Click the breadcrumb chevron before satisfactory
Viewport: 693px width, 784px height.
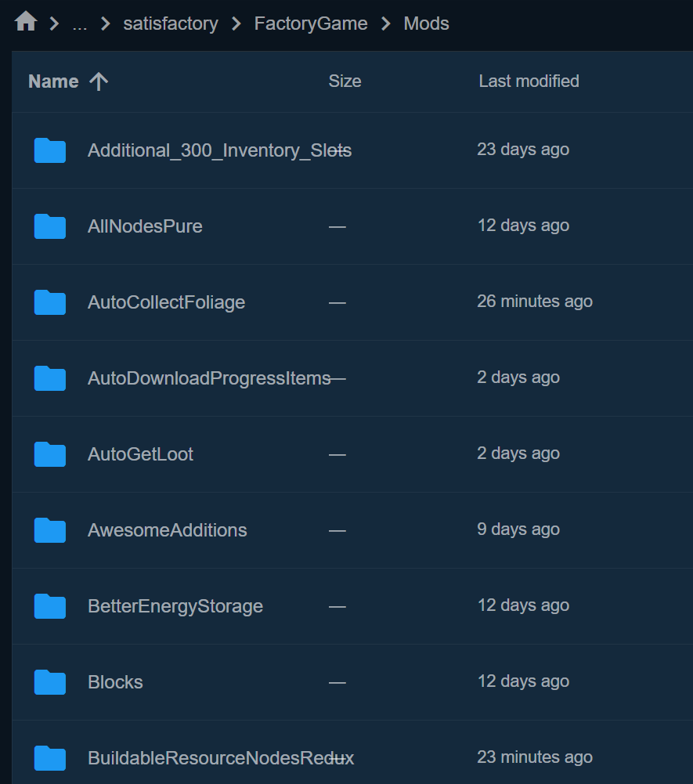[106, 23]
